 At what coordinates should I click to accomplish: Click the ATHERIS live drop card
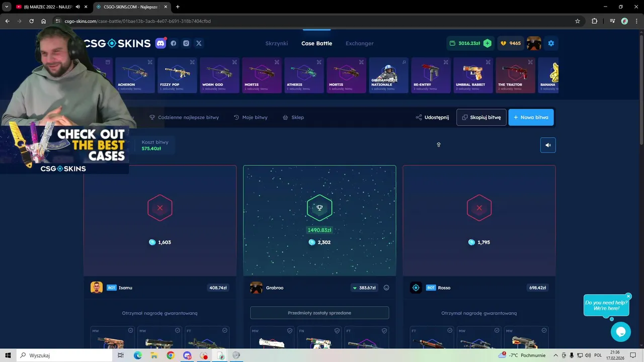(304, 75)
